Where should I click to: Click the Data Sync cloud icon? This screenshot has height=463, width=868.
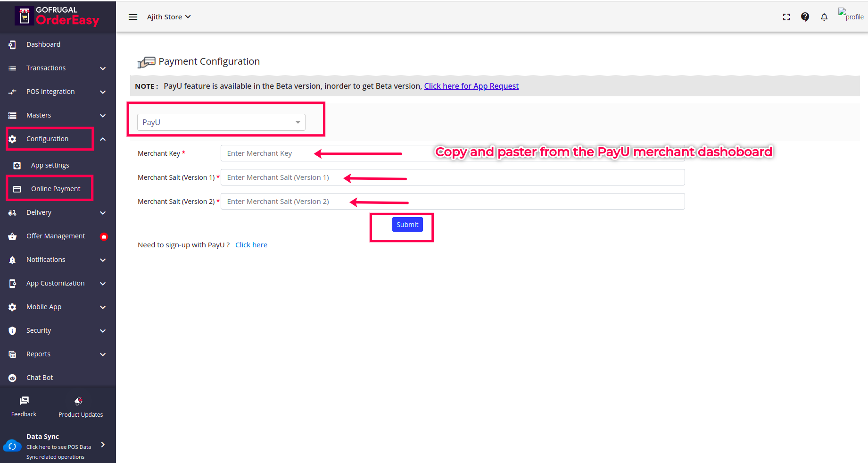(12, 446)
